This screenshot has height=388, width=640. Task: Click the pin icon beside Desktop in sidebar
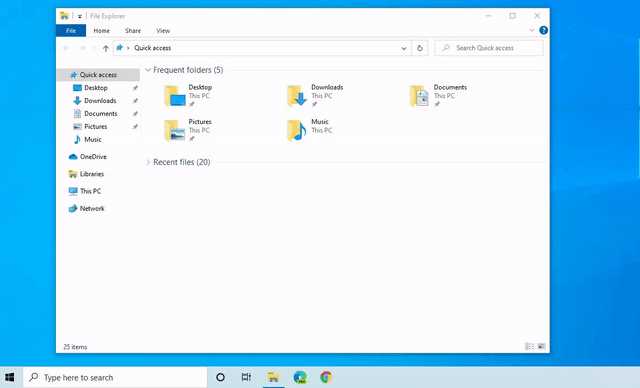[x=135, y=88]
